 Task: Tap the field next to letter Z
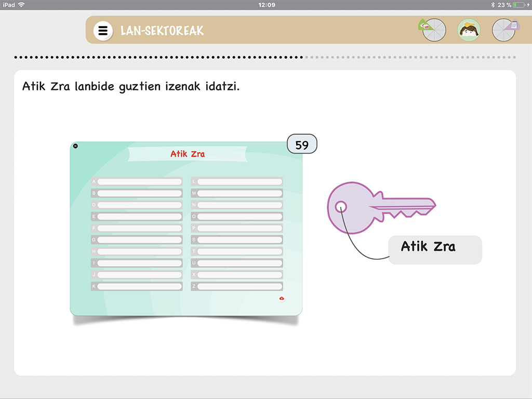(239, 286)
